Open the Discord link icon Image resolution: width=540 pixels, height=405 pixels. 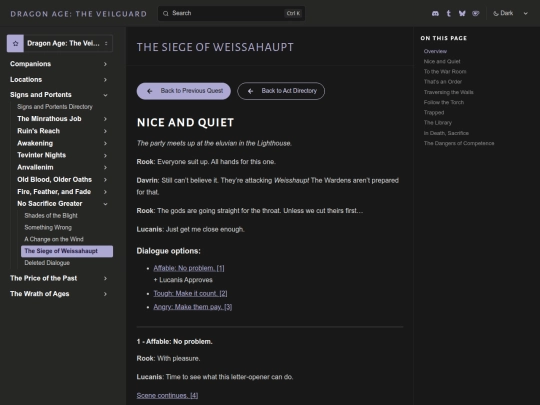tap(435, 13)
